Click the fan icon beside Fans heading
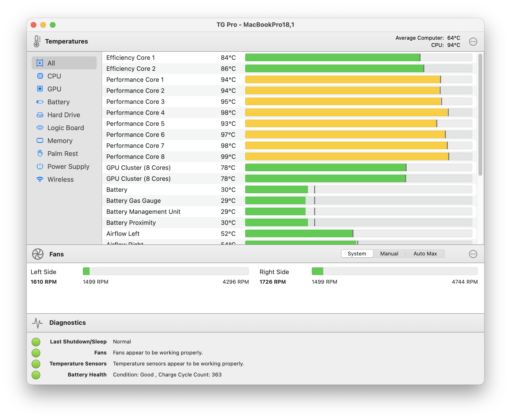511x420 pixels. pyautogui.click(x=38, y=254)
